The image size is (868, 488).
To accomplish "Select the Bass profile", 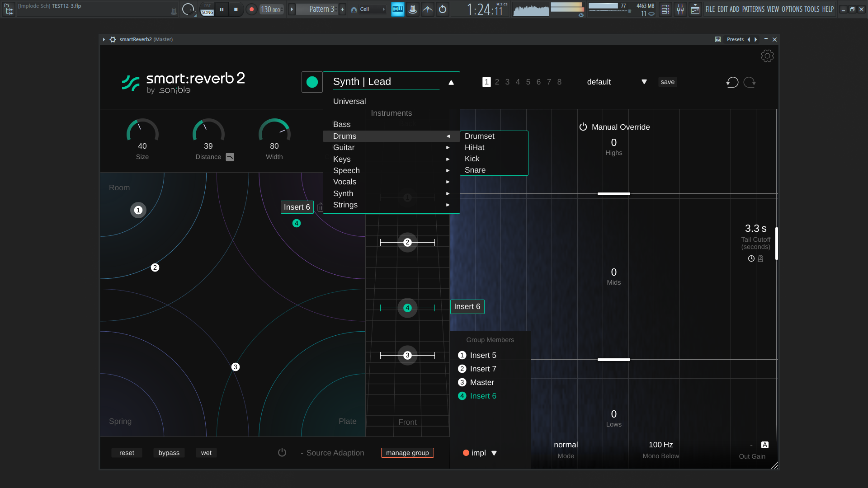I will coord(392,124).
